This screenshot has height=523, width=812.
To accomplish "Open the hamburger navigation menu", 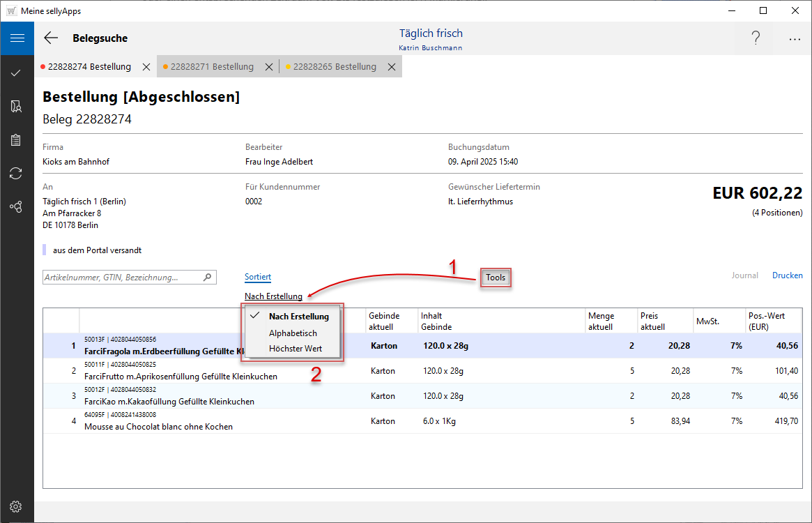I will point(17,38).
